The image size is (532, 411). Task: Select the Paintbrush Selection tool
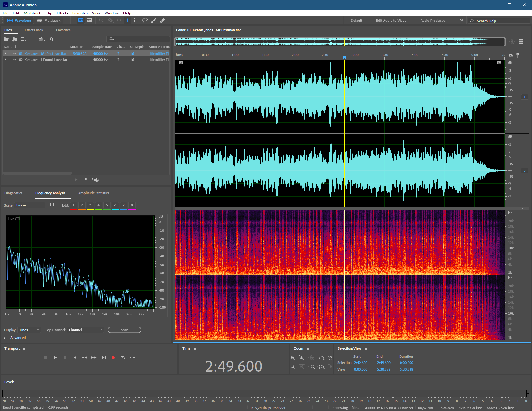153,20
